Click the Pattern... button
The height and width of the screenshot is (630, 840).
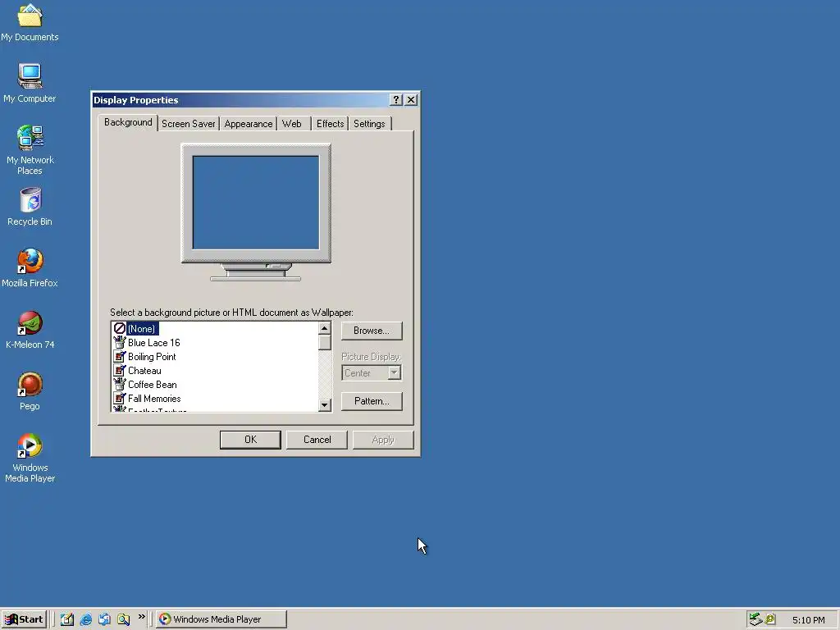pyautogui.click(x=372, y=401)
